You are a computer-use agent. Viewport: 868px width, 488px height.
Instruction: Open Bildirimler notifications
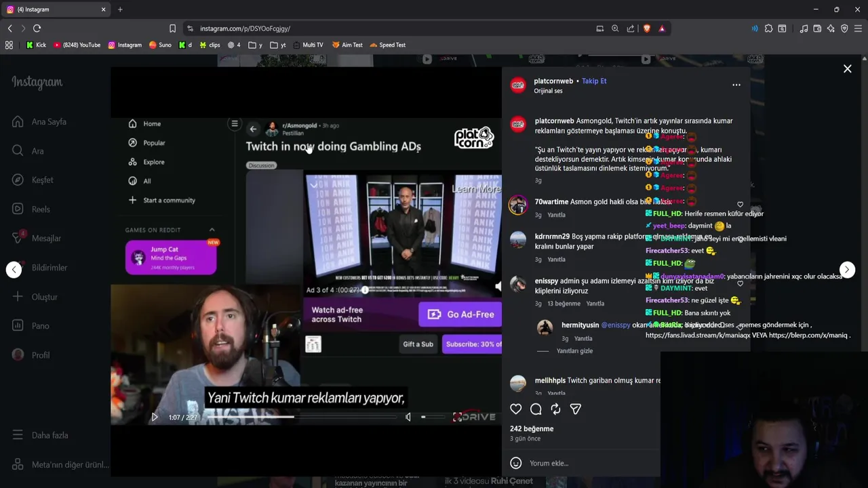40,268
